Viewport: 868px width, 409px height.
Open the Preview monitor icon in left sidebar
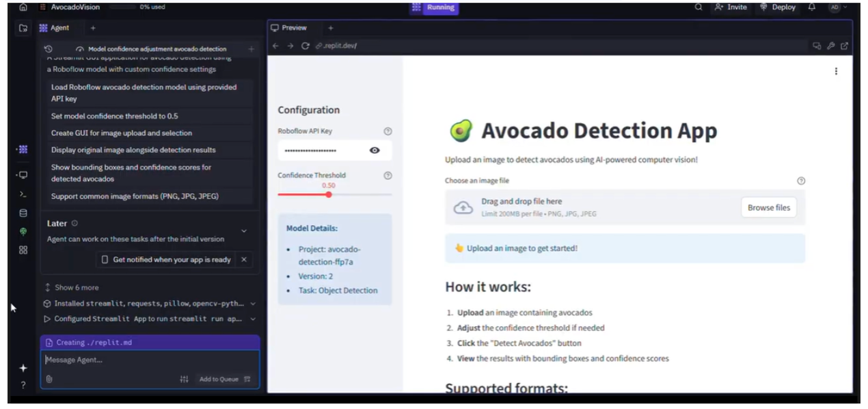(23, 175)
